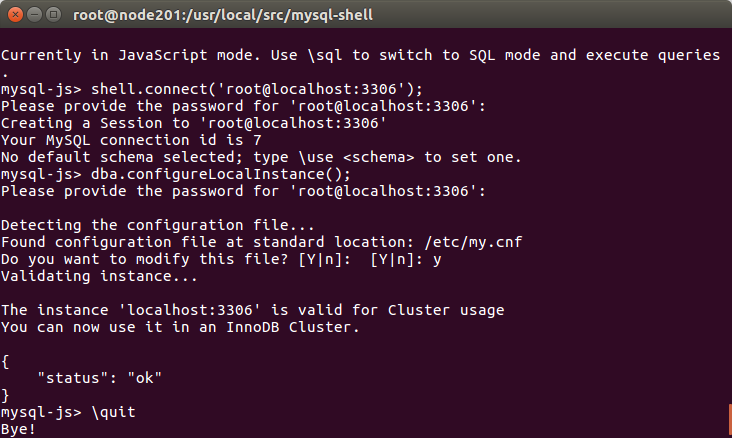Click the 'Currently in JavaScript mode' line

tap(360, 55)
